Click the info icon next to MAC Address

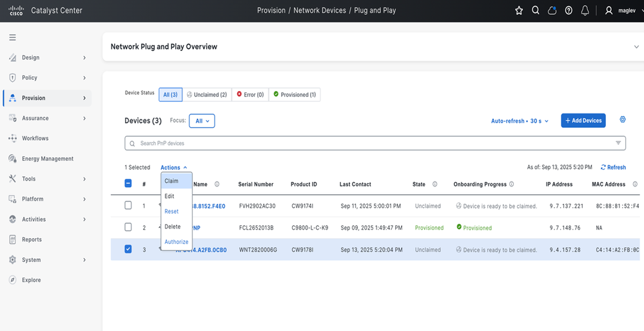point(635,184)
